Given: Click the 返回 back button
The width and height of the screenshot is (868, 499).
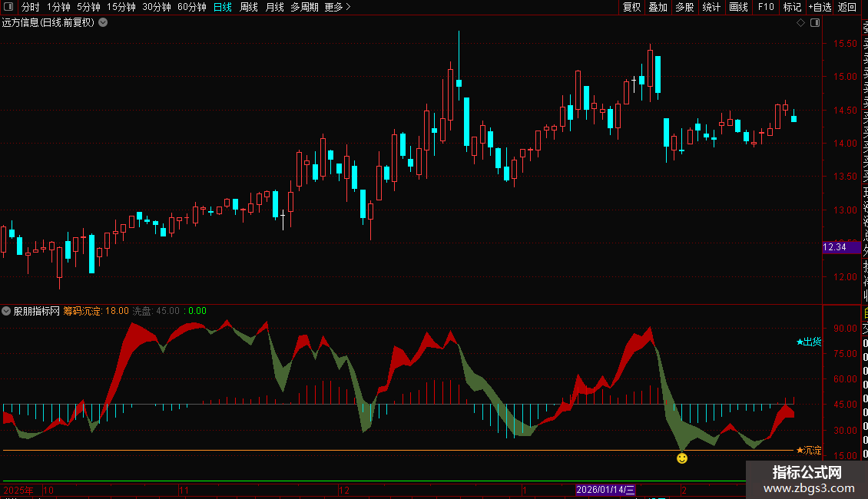Looking at the screenshot, I should pyautogui.click(x=847, y=7).
